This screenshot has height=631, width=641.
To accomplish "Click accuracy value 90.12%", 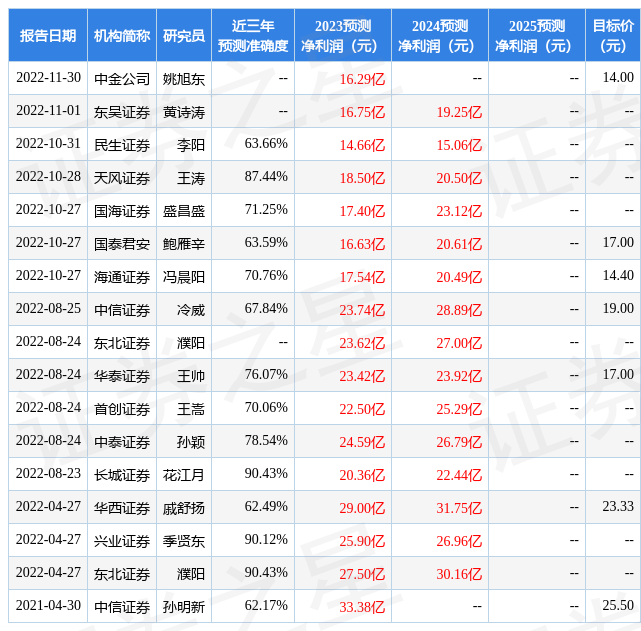I will click(266, 540).
